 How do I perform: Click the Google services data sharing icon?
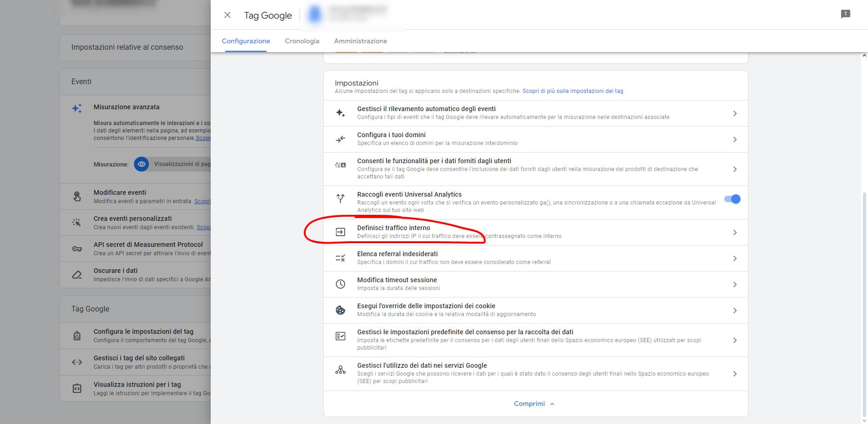[x=341, y=370]
